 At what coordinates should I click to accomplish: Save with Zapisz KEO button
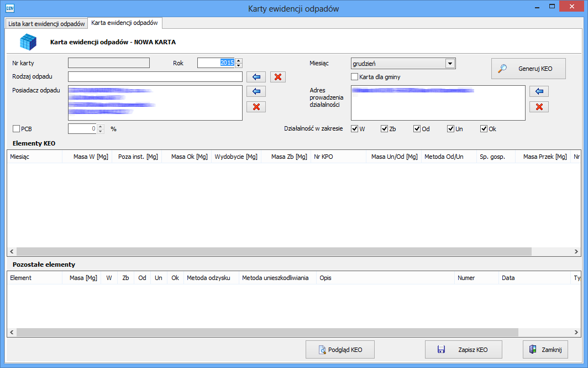tap(463, 350)
